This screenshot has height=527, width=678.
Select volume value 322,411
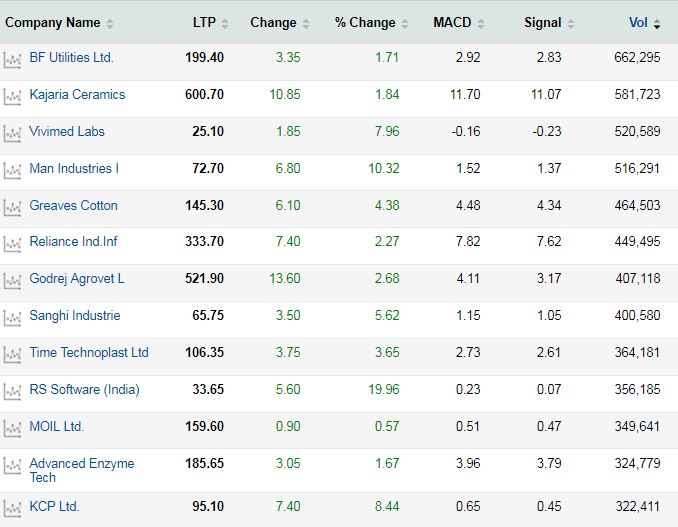[x=638, y=506]
